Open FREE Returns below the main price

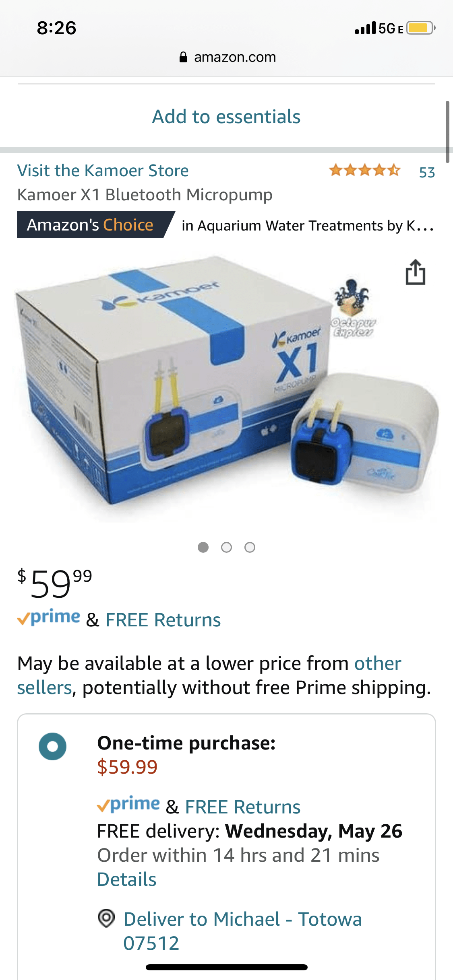pos(163,620)
